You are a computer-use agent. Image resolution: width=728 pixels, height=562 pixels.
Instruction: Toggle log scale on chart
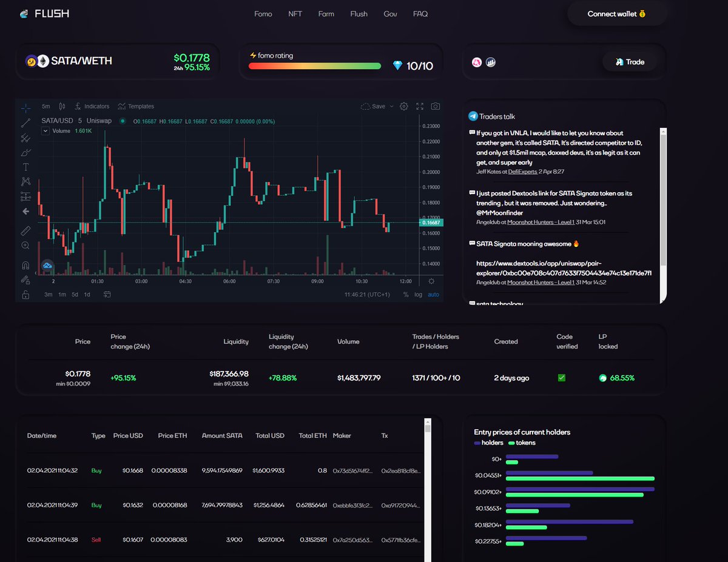pyautogui.click(x=418, y=295)
